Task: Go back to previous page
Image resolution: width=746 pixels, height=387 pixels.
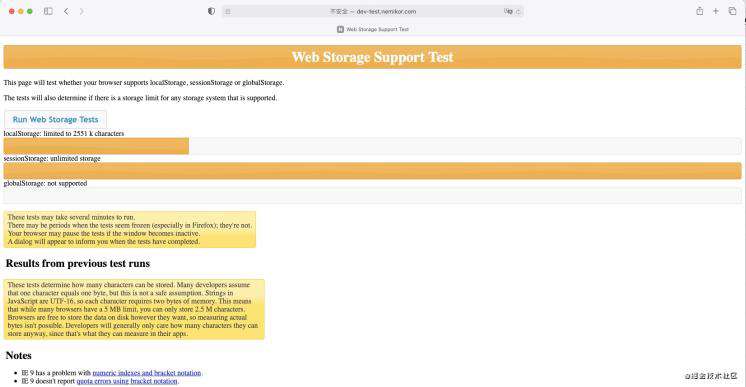Action: pos(66,11)
